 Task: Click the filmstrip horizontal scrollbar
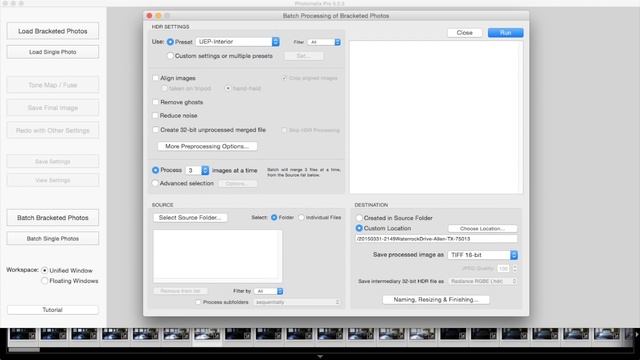coord(24,350)
